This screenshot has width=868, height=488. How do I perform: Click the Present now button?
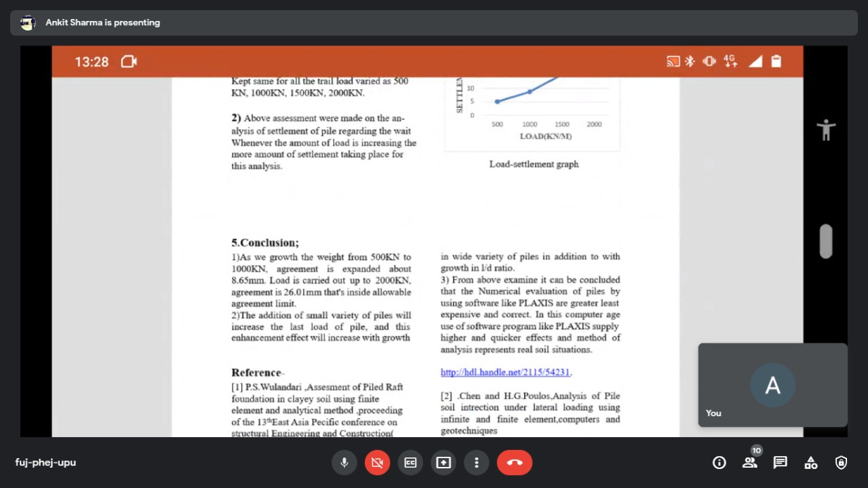click(x=443, y=463)
